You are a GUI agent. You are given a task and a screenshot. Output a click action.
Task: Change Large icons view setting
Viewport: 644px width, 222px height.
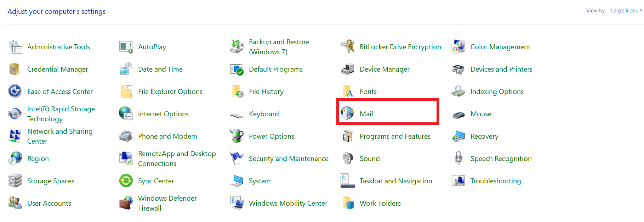pyautogui.click(x=626, y=10)
